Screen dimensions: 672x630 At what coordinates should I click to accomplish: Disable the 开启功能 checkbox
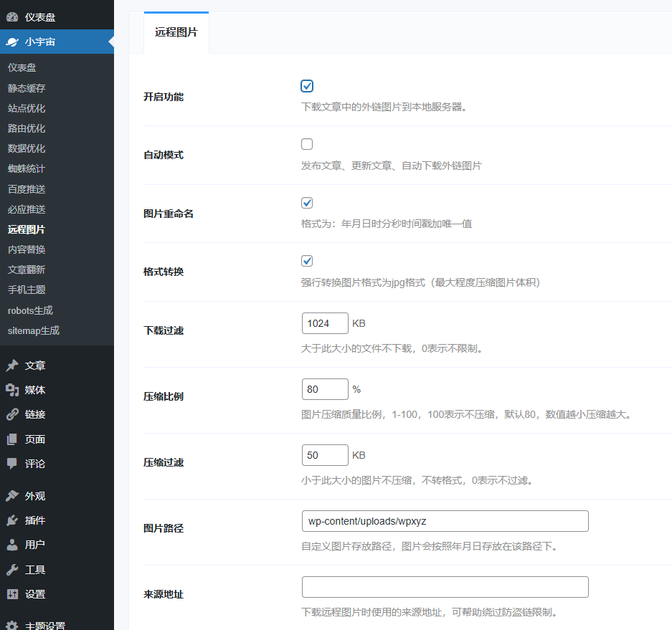tap(307, 85)
